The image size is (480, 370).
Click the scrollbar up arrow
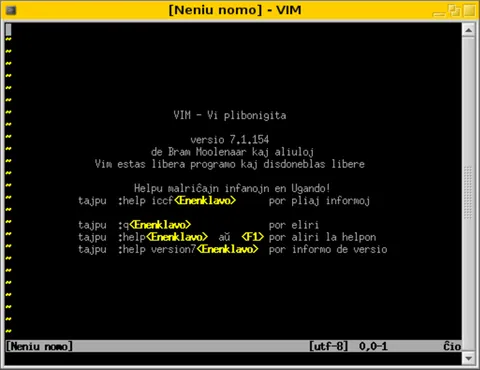tap(468, 30)
